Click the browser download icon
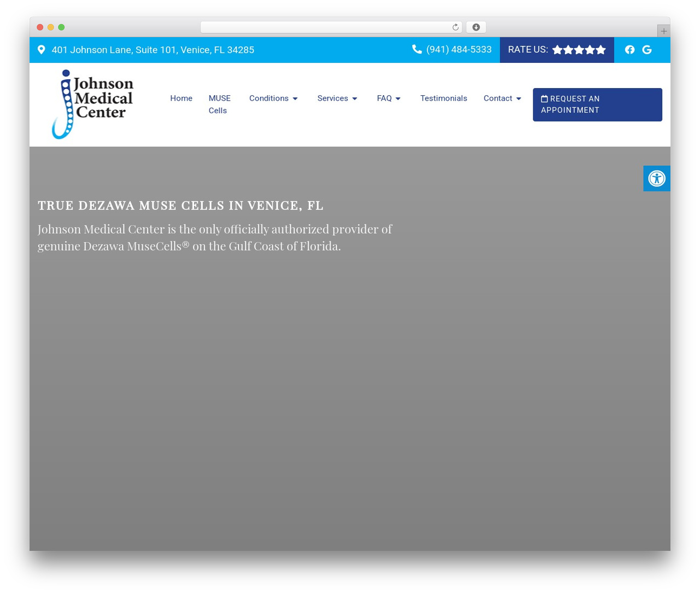The width and height of the screenshot is (700, 593). pyautogui.click(x=476, y=27)
